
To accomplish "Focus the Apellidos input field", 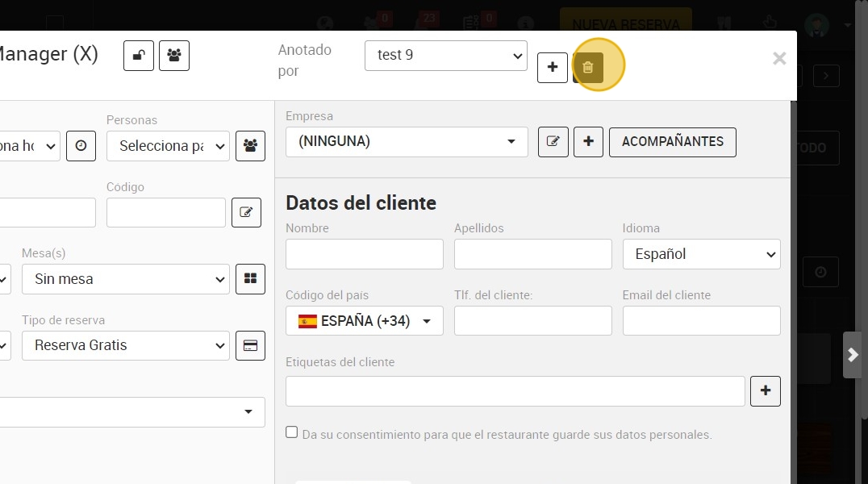I will [x=533, y=254].
